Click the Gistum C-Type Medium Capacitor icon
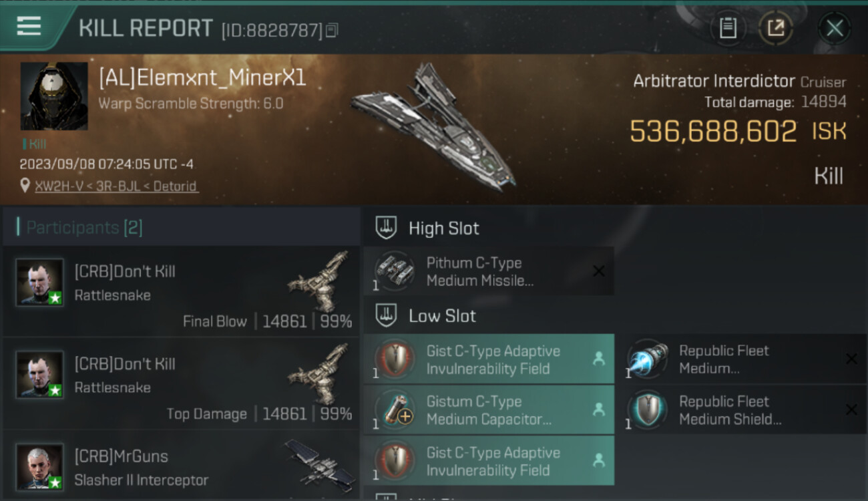This screenshot has height=501, width=868. click(x=395, y=410)
